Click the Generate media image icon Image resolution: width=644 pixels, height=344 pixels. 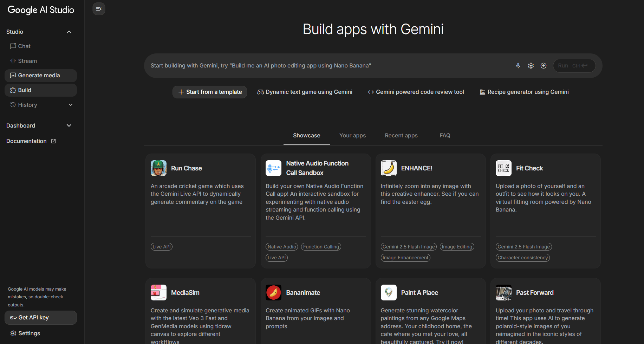(x=13, y=76)
